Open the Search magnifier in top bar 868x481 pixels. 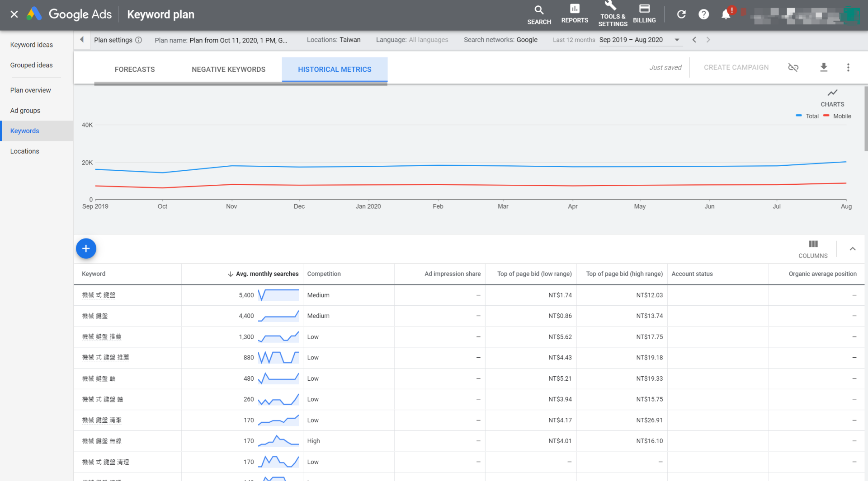click(x=539, y=14)
